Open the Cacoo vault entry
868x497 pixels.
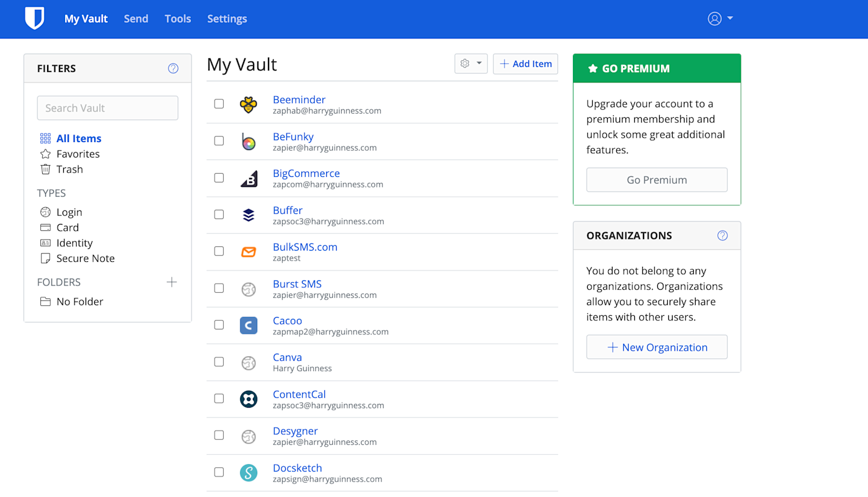click(288, 321)
